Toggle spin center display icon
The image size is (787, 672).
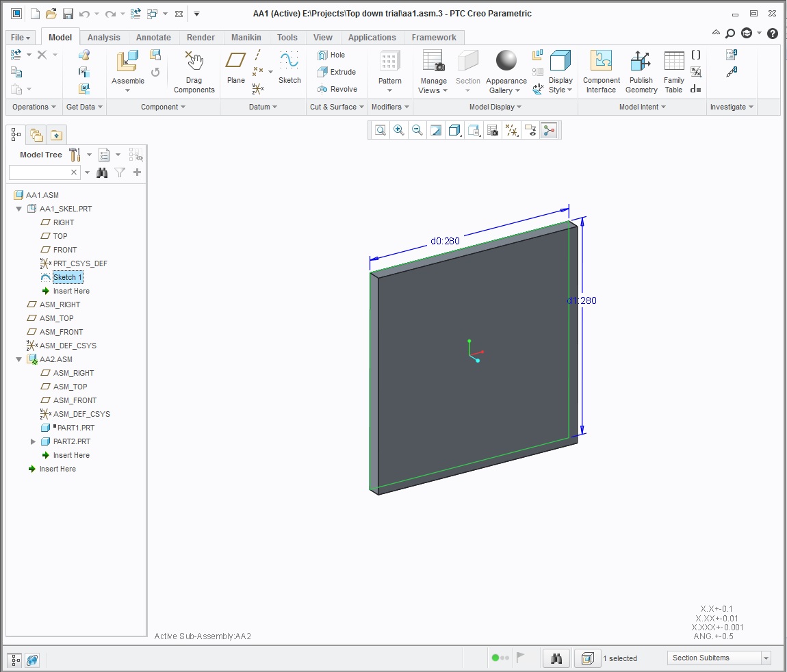[x=549, y=131]
